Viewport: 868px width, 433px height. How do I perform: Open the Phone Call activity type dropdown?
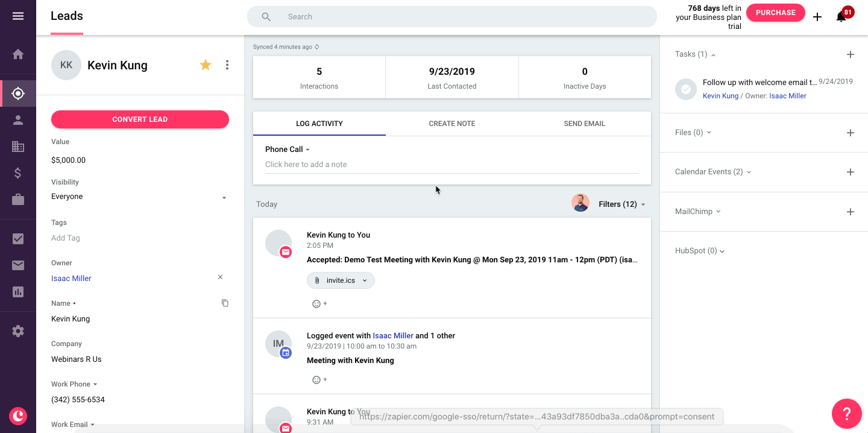point(288,150)
